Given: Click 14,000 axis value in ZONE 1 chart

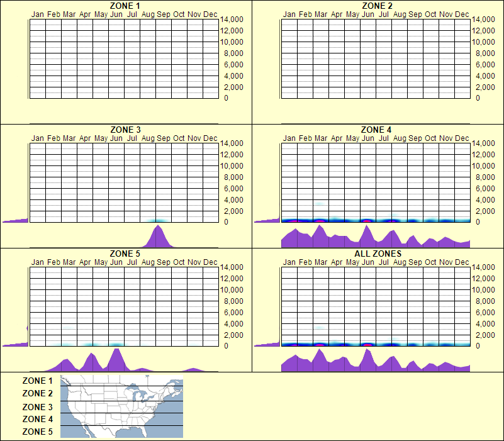Looking at the screenshot, I should click(232, 20).
